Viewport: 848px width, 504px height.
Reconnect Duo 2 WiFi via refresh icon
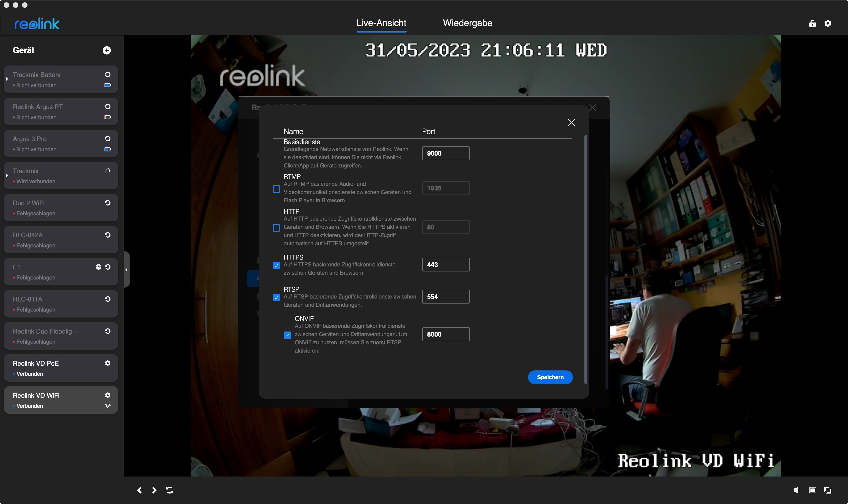[x=108, y=203]
